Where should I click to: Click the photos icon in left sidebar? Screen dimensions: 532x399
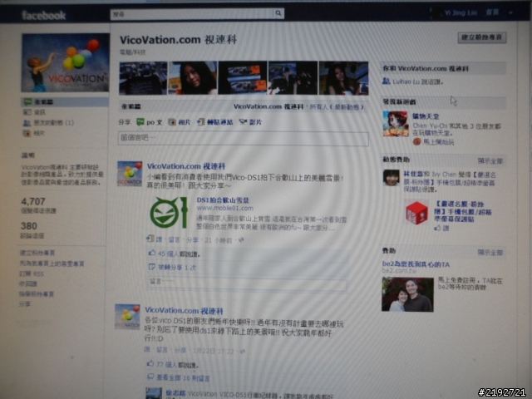point(27,133)
